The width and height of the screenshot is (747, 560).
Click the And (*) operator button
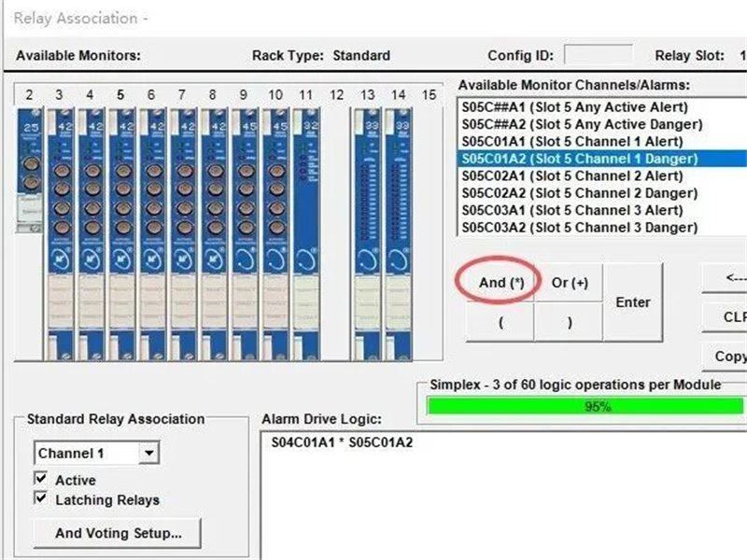click(500, 283)
